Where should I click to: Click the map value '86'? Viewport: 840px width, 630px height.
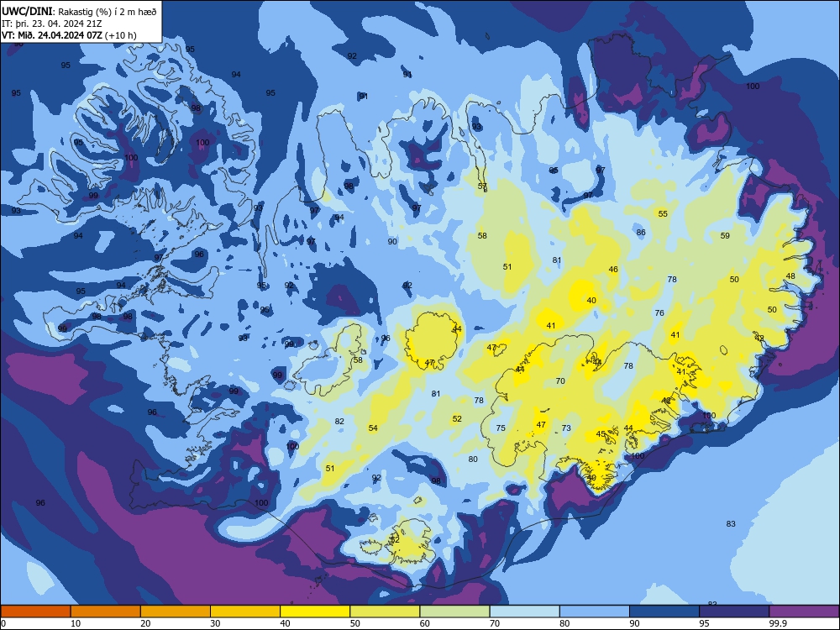point(641,233)
